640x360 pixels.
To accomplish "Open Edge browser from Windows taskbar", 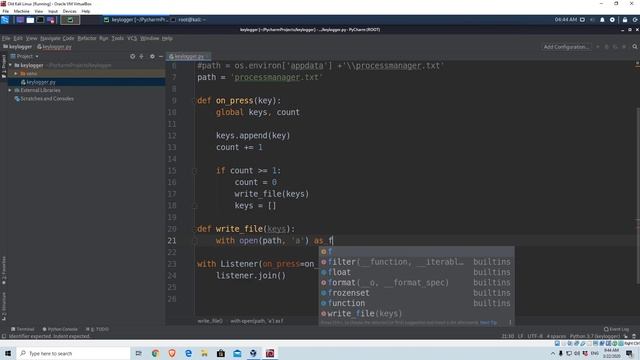I will (x=188, y=353).
